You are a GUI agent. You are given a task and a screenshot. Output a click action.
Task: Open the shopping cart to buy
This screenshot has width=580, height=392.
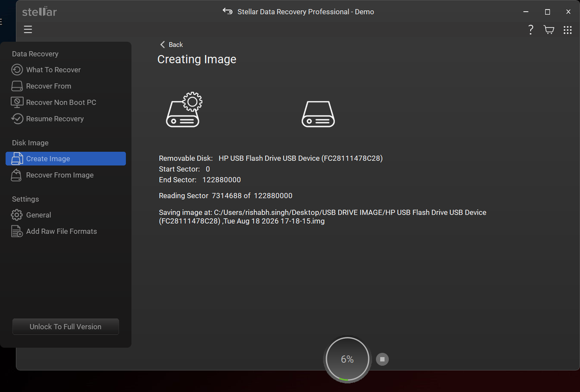(548, 30)
